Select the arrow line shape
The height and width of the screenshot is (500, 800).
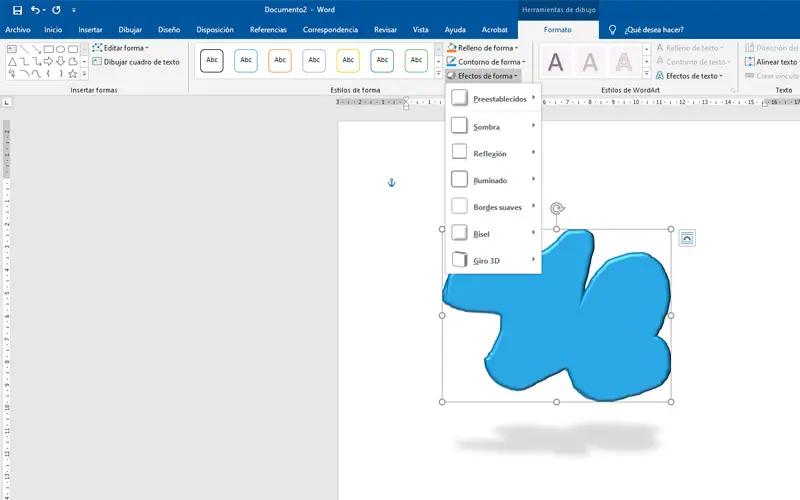pos(36,49)
